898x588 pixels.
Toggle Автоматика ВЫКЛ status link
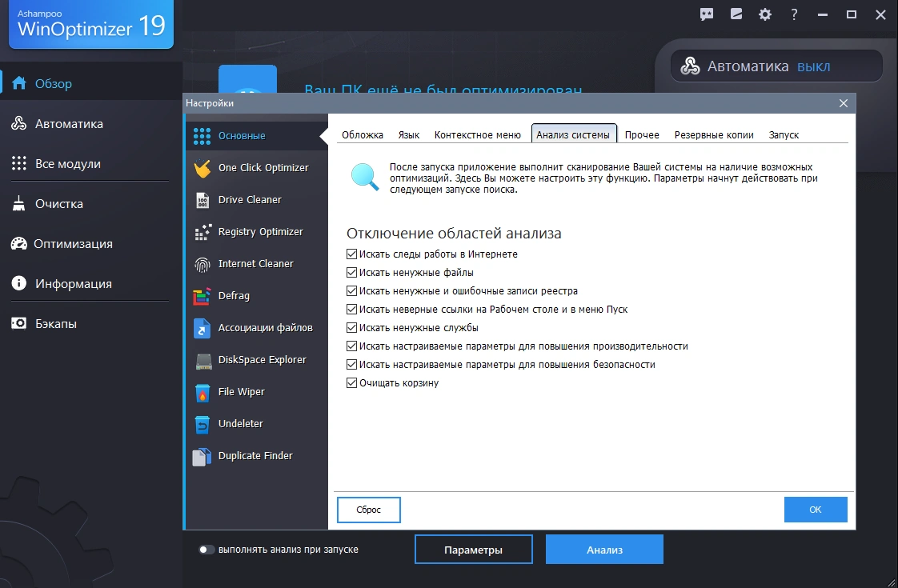pyautogui.click(x=814, y=66)
